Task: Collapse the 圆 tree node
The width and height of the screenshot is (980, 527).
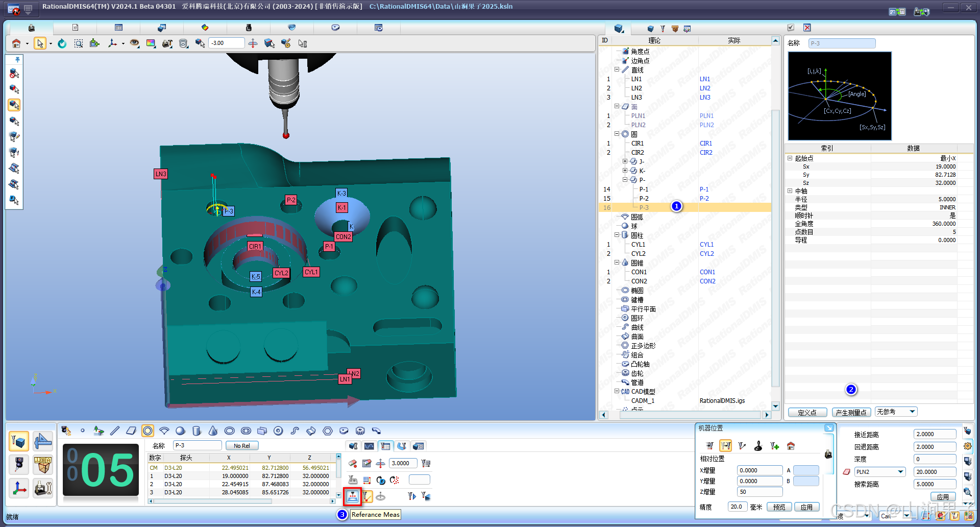Action: pyautogui.click(x=617, y=134)
